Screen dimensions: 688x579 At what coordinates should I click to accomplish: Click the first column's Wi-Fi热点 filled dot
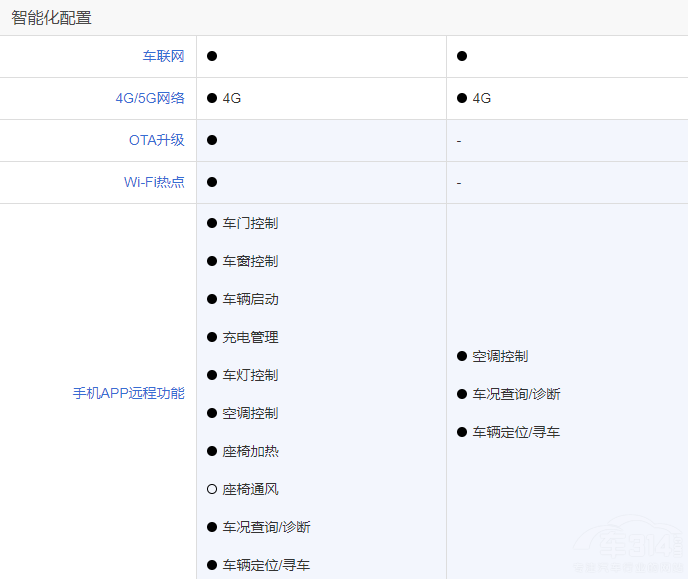click(x=212, y=182)
